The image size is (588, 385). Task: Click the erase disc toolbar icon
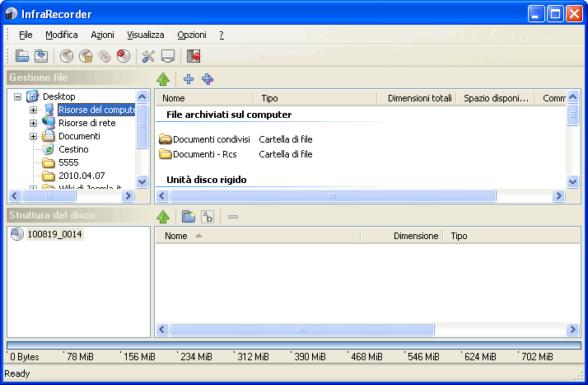click(123, 56)
